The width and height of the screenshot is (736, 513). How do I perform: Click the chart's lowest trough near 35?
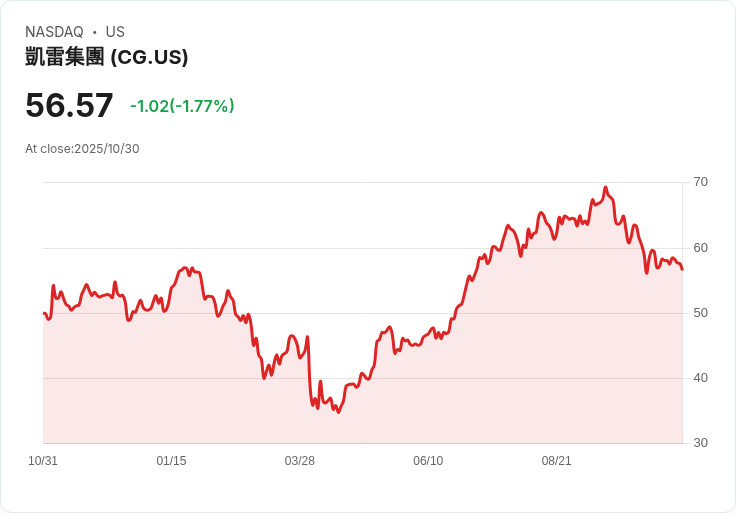click(338, 412)
